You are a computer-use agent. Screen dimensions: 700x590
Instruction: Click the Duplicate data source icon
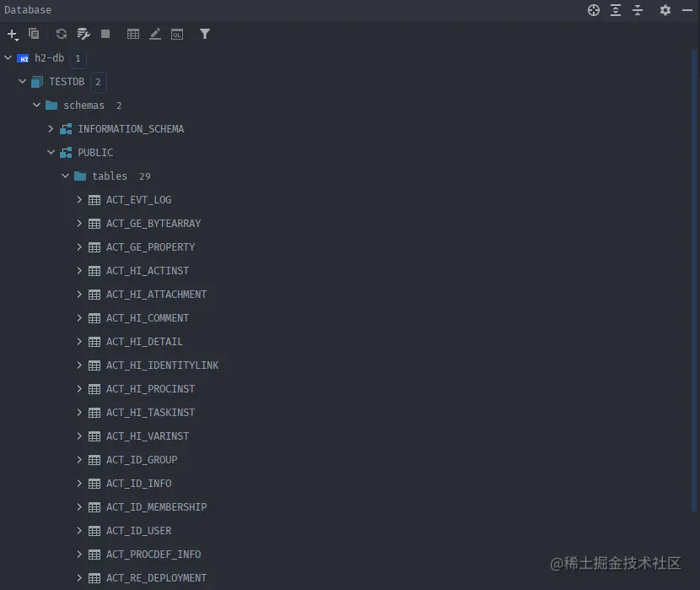(x=34, y=34)
